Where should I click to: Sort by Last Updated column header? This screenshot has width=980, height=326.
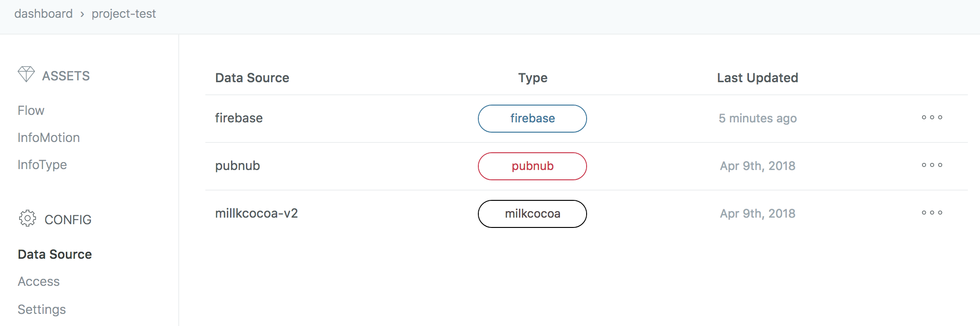(757, 78)
